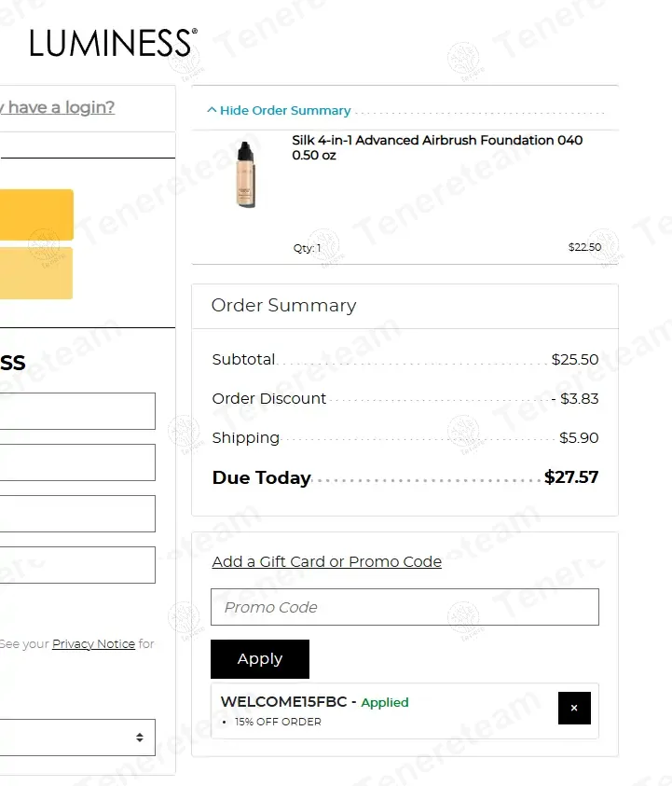
Task: Click the Order Summary panel heading
Action: (284, 306)
